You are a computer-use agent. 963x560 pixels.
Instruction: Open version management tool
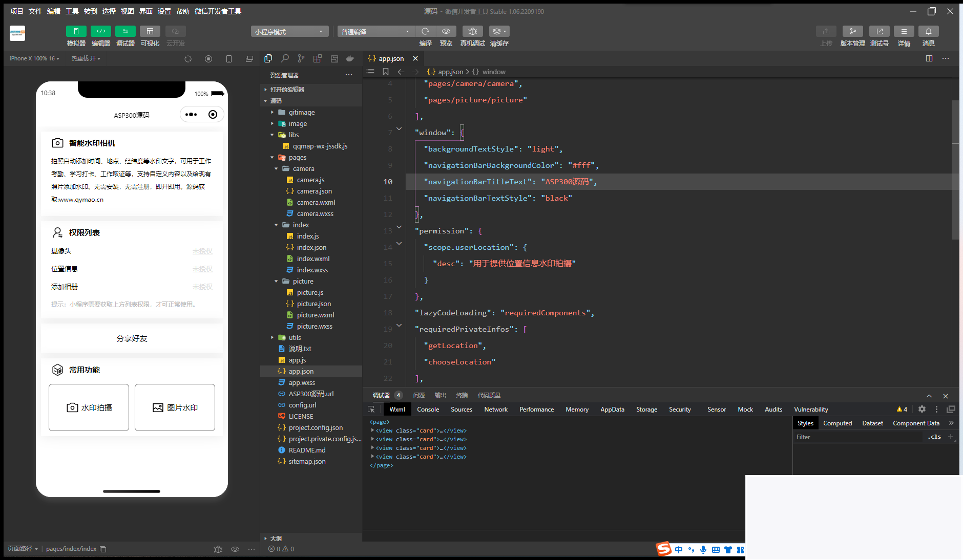coord(852,32)
